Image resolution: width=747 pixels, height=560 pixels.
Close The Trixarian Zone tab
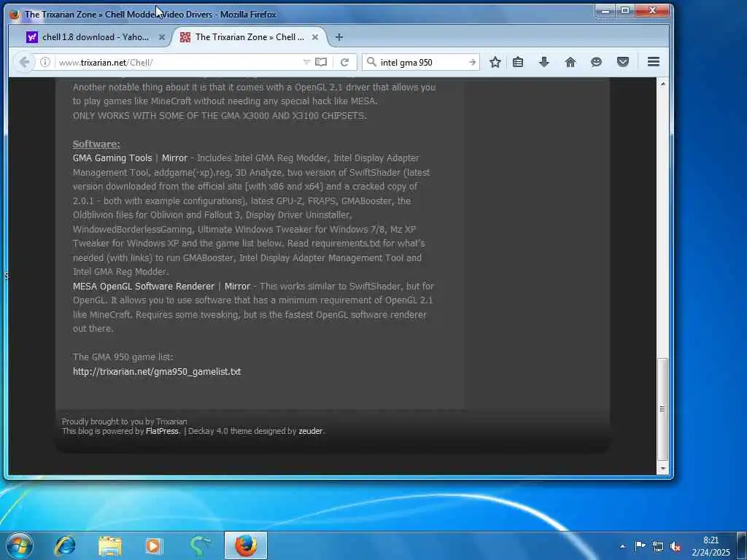coord(315,37)
